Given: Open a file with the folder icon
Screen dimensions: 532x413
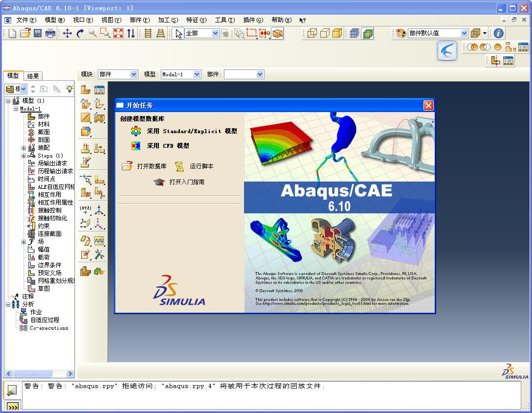Looking at the screenshot, I should (25, 33).
